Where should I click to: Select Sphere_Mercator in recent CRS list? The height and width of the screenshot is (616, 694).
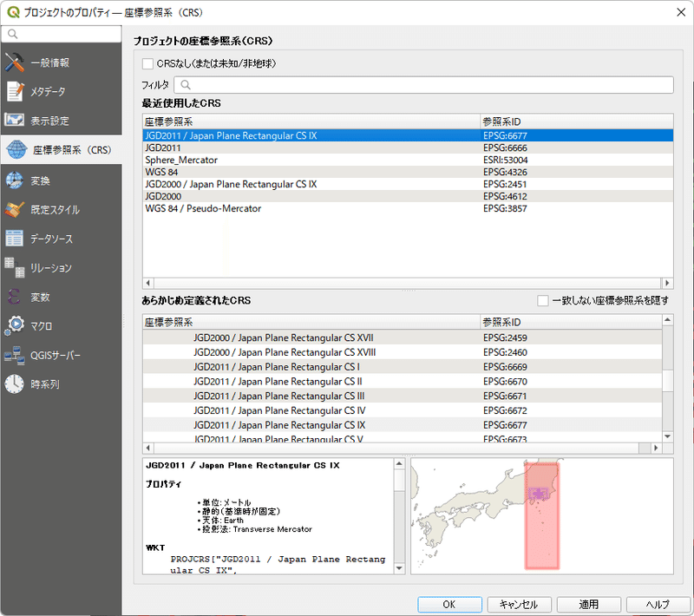(x=408, y=160)
